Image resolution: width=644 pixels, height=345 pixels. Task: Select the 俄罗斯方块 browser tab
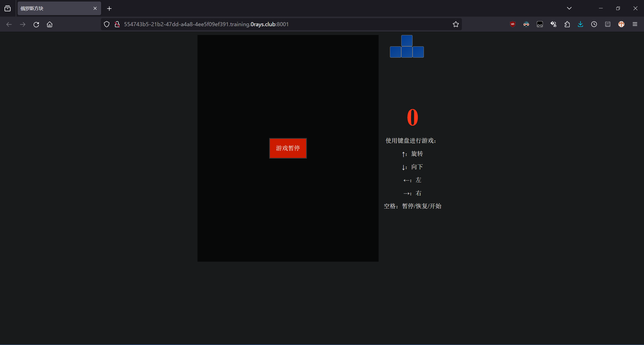(59, 8)
